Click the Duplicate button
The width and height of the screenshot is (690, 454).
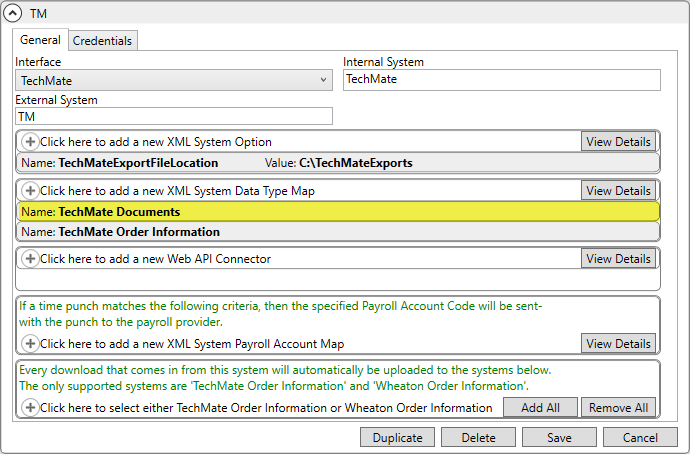(x=397, y=438)
